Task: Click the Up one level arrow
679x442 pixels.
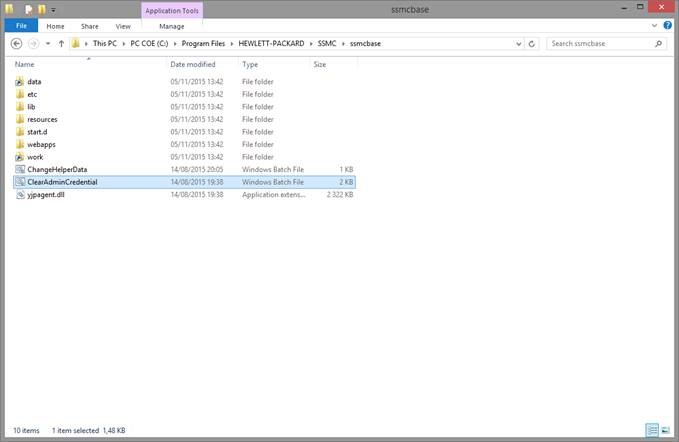Action: point(61,44)
